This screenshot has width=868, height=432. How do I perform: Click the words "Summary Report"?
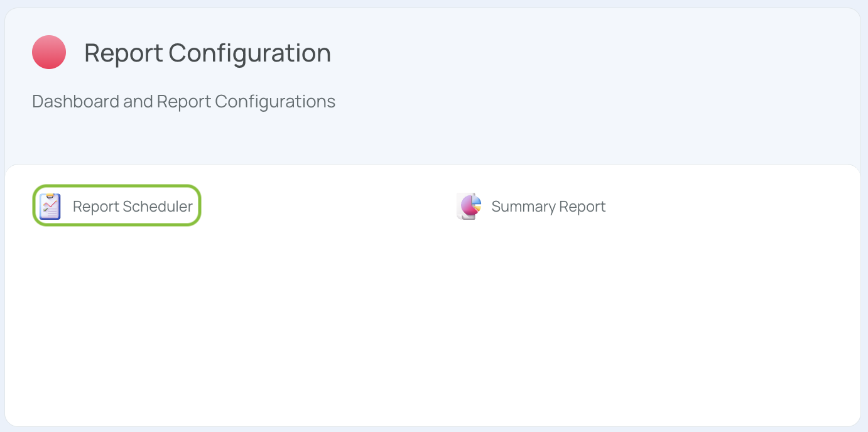point(548,207)
